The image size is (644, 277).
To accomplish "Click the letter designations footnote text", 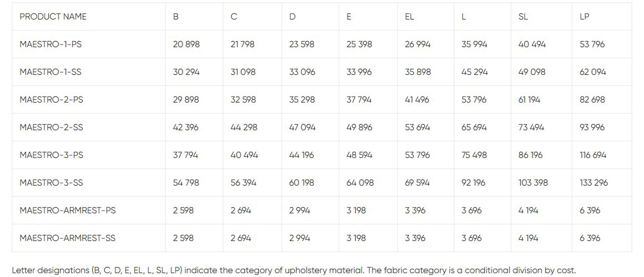I will tap(294, 270).
